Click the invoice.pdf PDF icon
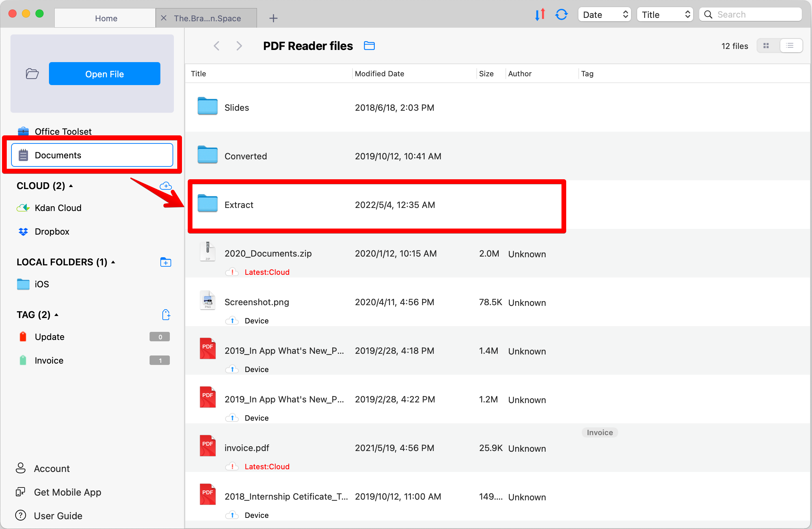This screenshot has width=812, height=529. coord(207,446)
